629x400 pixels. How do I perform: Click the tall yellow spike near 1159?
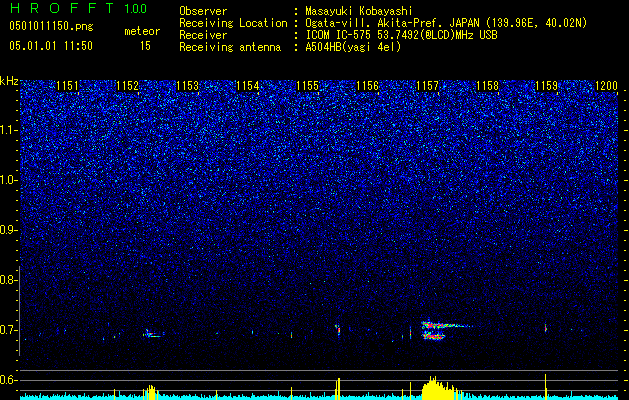(x=546, y=386)
